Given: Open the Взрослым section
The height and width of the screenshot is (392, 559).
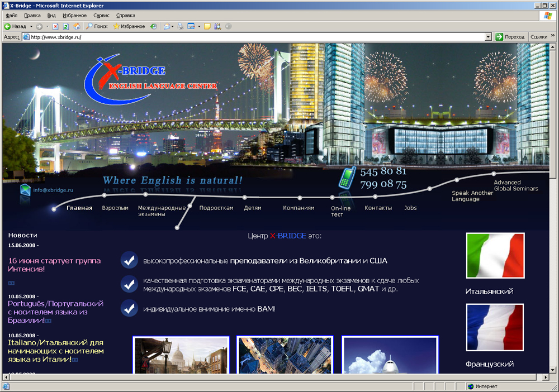Looking at the screenshot, I should pos(115,208).
